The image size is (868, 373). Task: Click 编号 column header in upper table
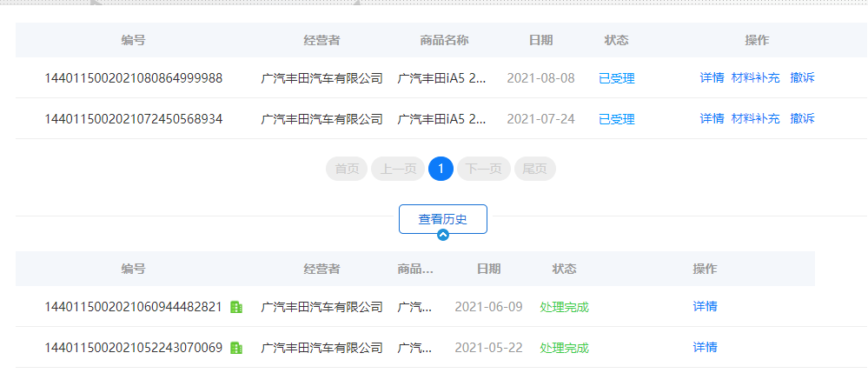point(134,41)
